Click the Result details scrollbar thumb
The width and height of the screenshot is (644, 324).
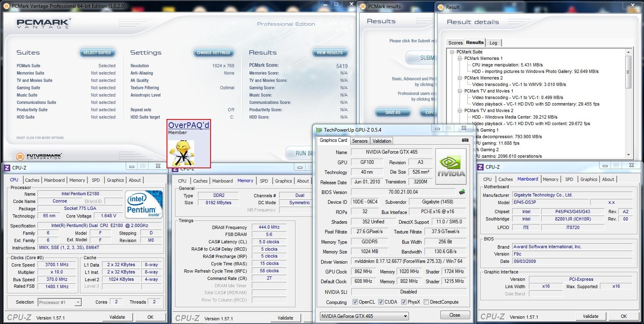point(628,72)
